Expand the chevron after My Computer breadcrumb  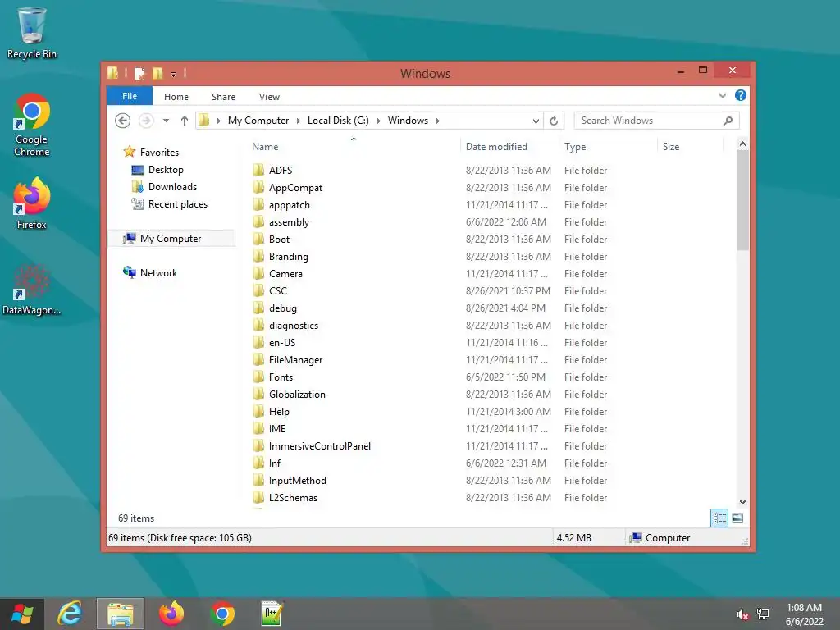click(x=299, y=121)
